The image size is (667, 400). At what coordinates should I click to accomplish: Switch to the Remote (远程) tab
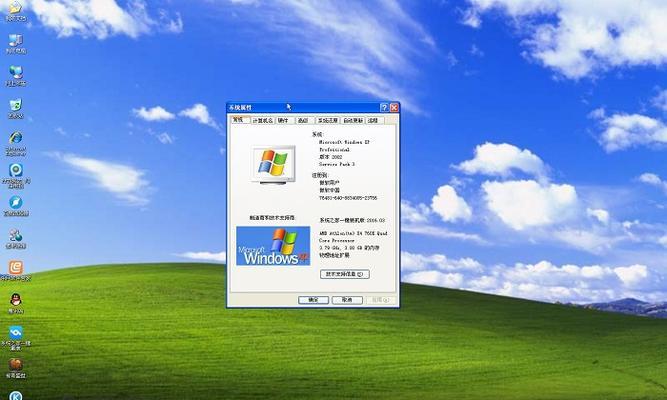374,121
